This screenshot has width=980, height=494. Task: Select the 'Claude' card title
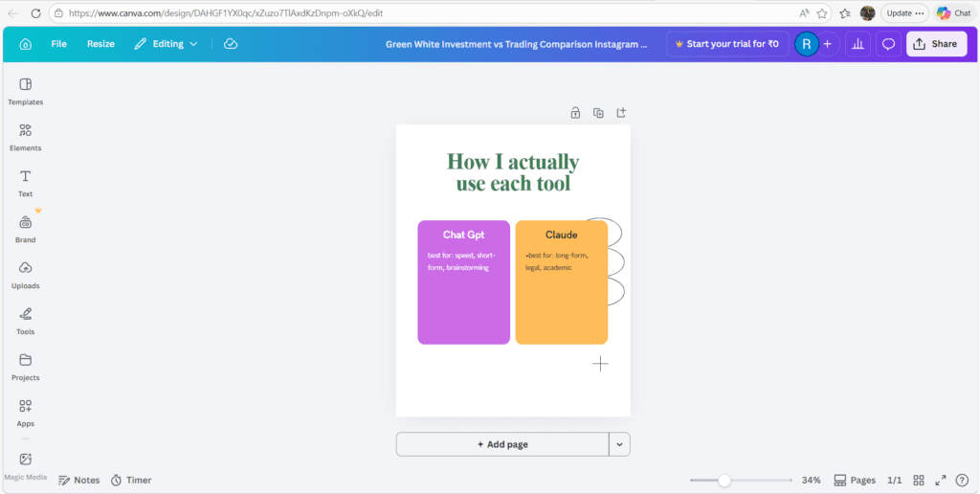coord(561,236)
